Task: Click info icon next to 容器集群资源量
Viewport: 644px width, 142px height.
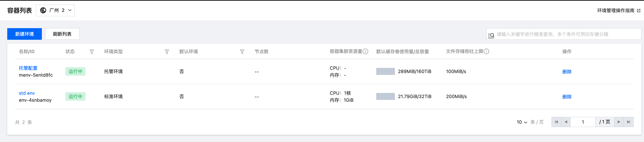Action: 365,51
